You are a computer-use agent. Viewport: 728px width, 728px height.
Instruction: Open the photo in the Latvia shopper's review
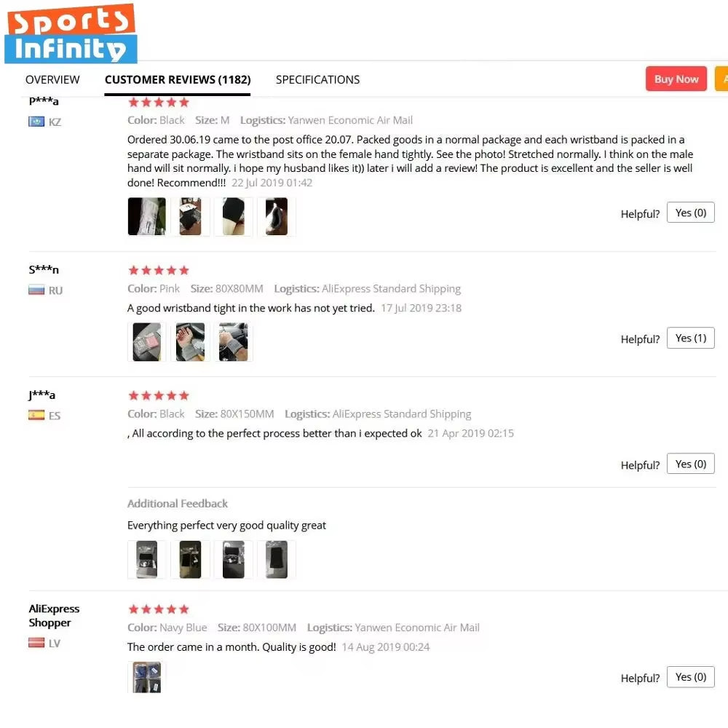pos(147,677)
